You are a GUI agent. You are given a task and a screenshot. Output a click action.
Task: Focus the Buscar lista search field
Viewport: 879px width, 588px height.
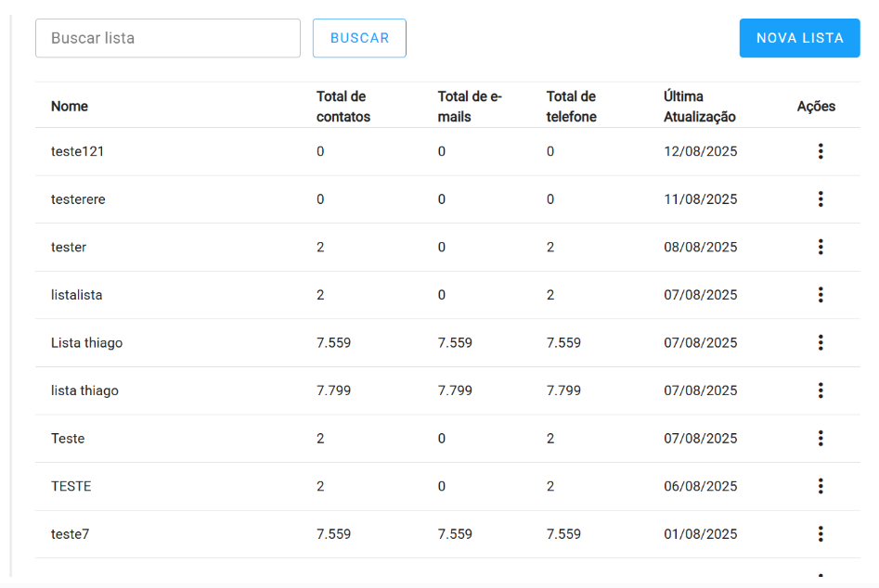point(168,38)
